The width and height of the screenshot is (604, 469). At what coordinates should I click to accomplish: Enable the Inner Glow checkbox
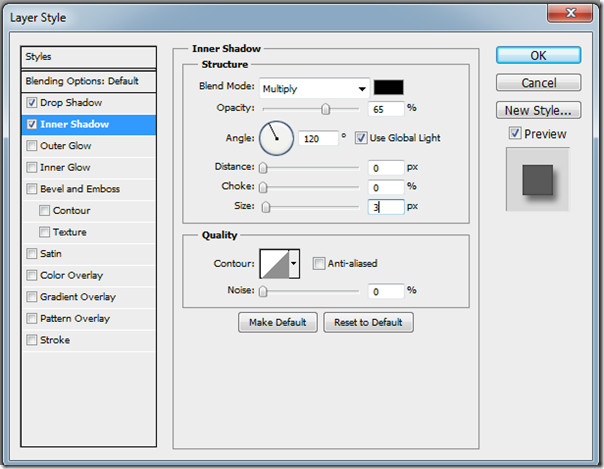pos(32,168)
